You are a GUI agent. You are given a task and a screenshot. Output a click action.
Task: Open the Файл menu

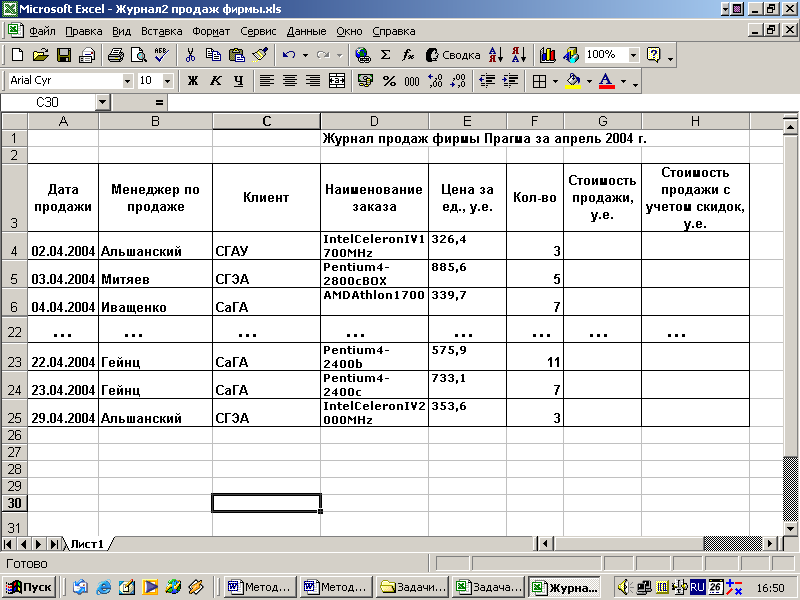point(42,31)
